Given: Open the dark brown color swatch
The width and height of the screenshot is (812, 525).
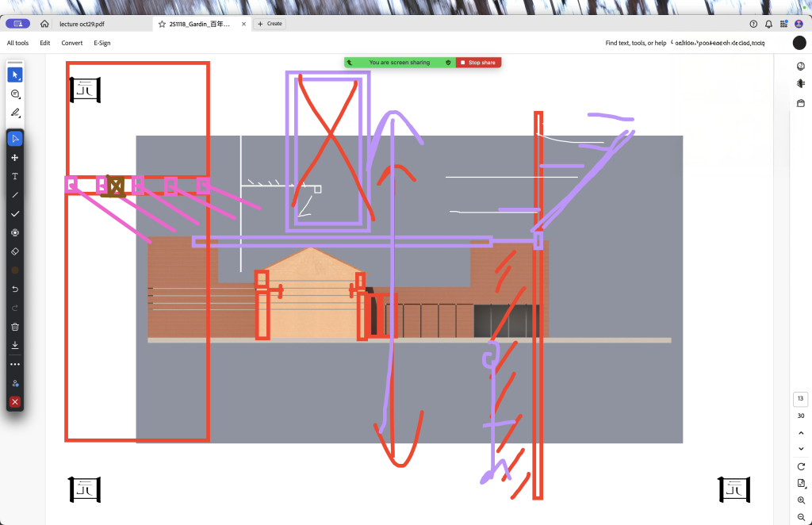Looking at the screenshot, I should [x=15, y=270].
